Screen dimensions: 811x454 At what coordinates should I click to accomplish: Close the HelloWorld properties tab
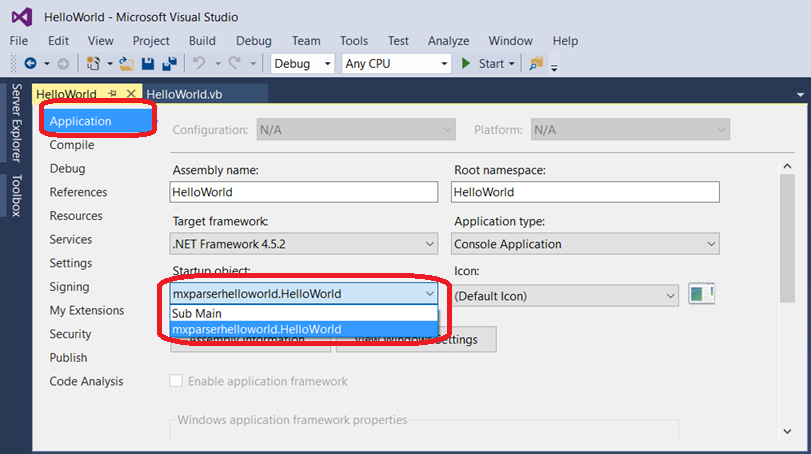coord(131,93)
